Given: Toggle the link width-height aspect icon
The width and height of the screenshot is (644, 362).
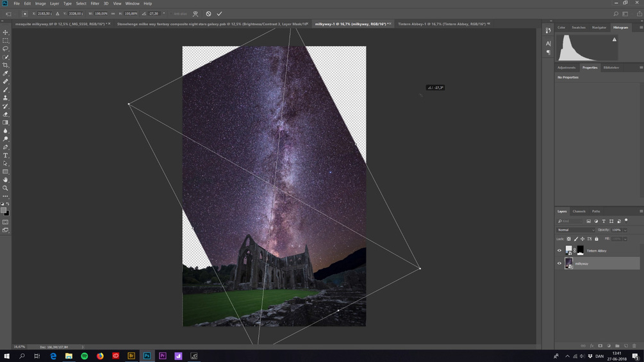Looking at the screenshot, I should (x=113, y=13).
